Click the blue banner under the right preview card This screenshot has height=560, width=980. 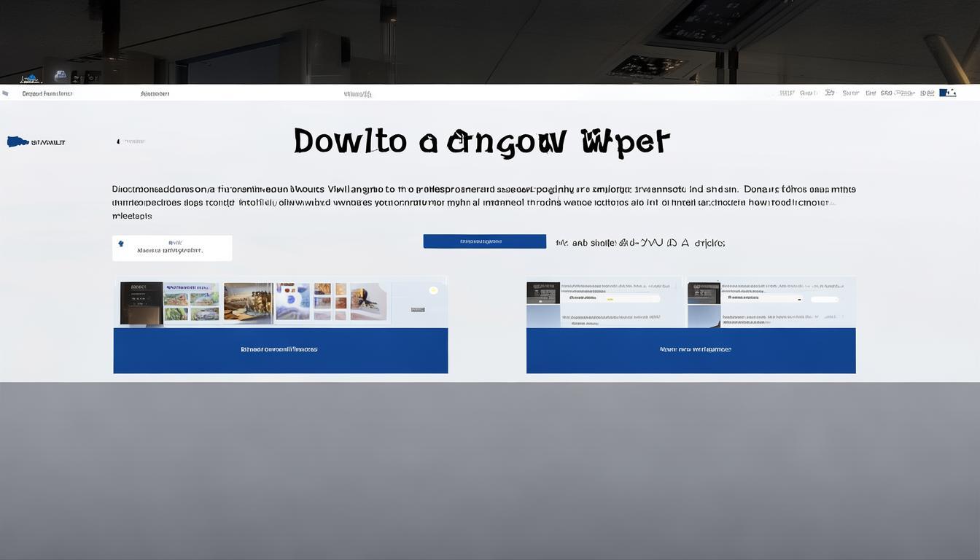[691, 350]
